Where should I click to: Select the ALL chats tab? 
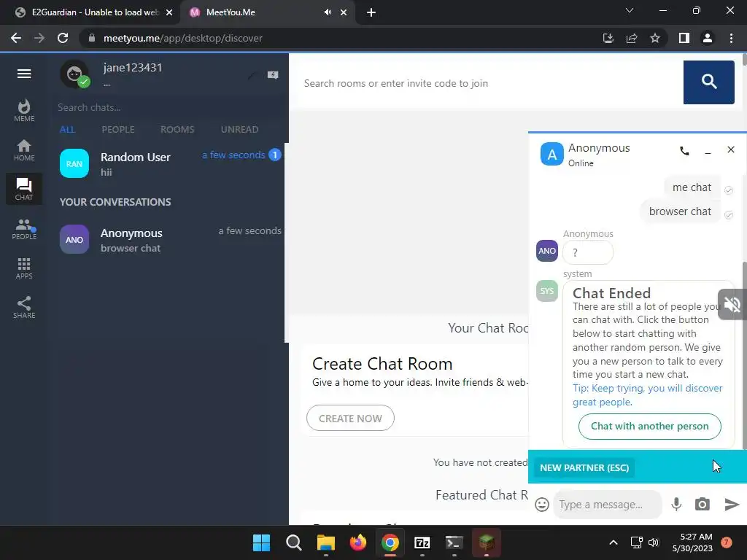[68, 130]
